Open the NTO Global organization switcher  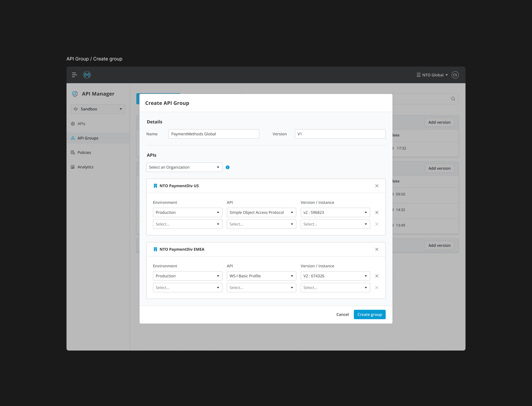point(432,75)
